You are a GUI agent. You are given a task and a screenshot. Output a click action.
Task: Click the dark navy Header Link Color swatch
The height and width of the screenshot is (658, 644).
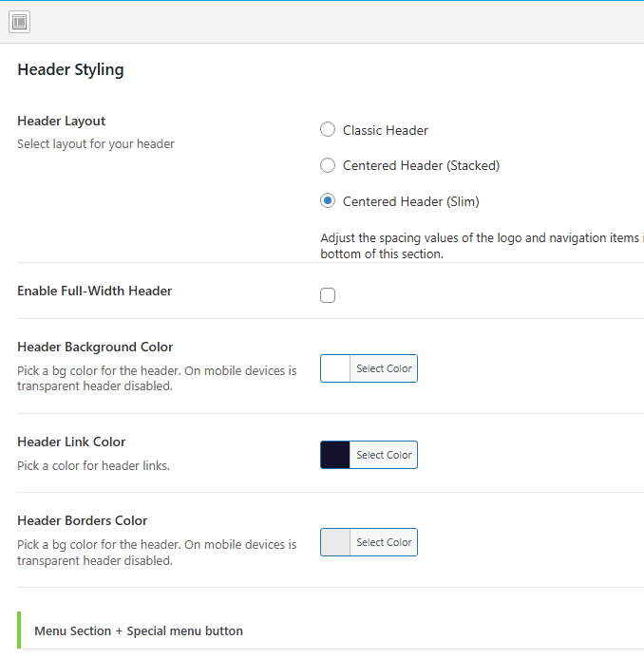click(335, 455)
